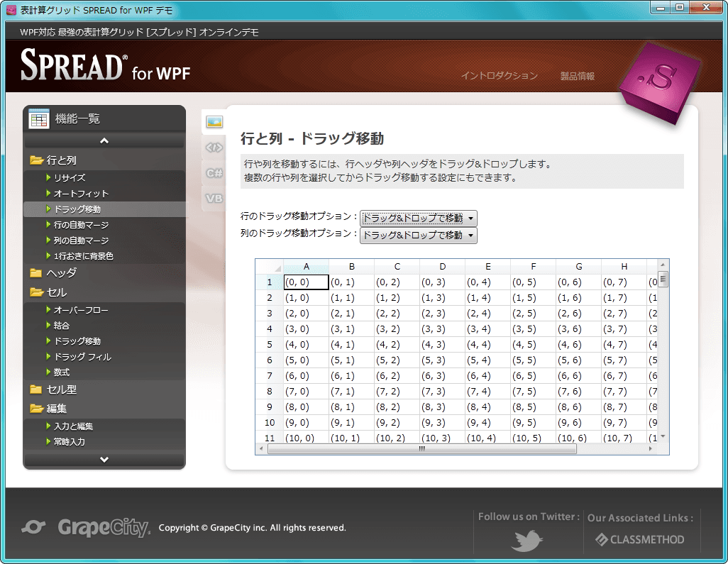
Task: Open the 製品情報 page
Action: 577,76
